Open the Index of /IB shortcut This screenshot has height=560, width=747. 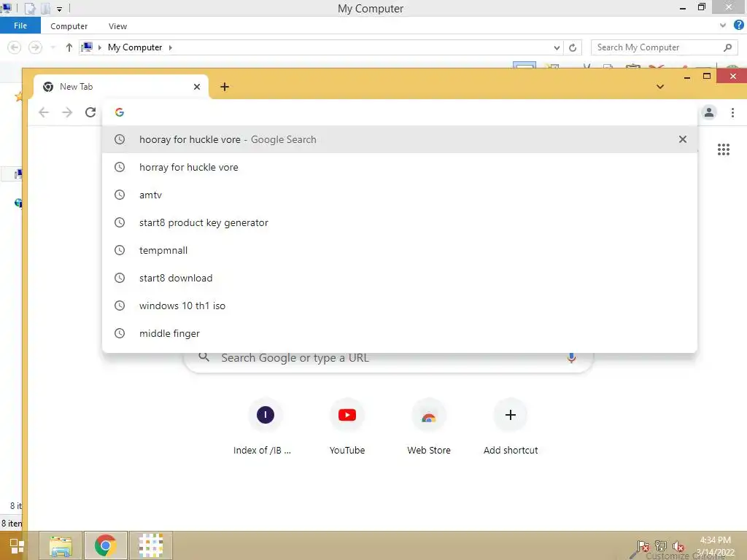point(263,426)
